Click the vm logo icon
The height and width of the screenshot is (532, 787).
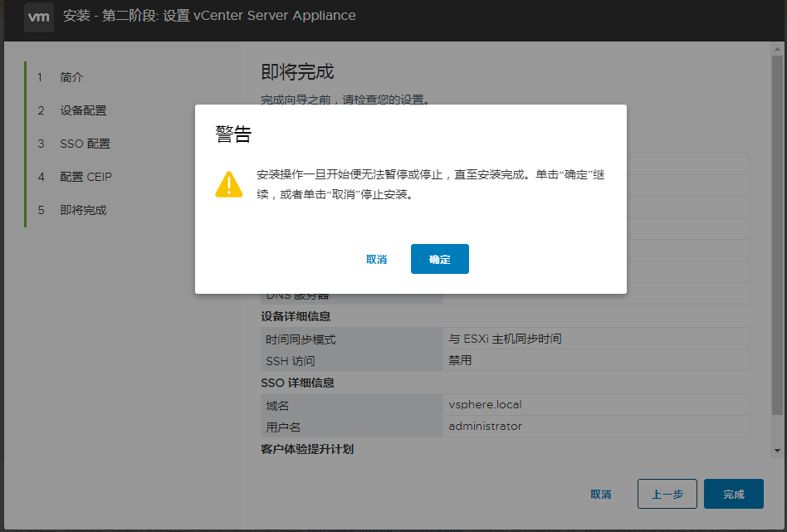pyautogui.click(x=39, y=17)
